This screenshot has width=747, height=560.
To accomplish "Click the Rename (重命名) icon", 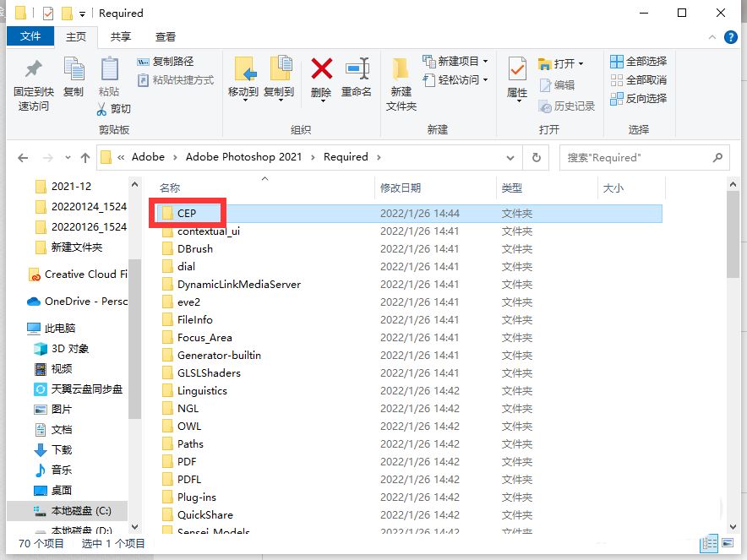I will pos(357,68).
